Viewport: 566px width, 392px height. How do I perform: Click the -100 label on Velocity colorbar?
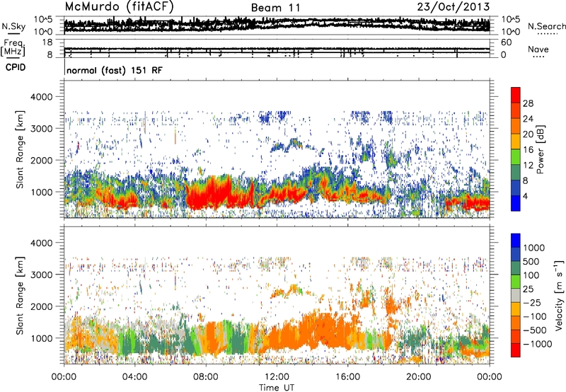pyautogui.click(x=535, y=316)
